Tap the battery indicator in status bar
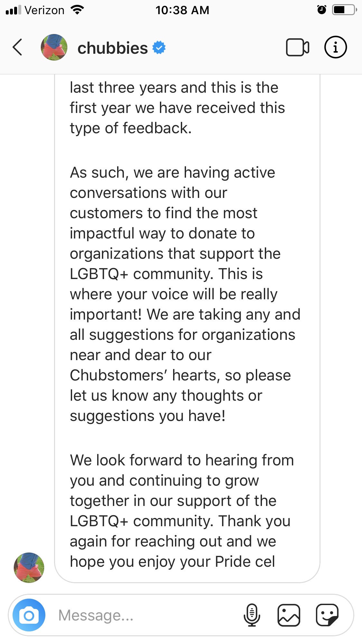Image resolution: width=362 pixels, height=644 pixels. pos(345,10)
